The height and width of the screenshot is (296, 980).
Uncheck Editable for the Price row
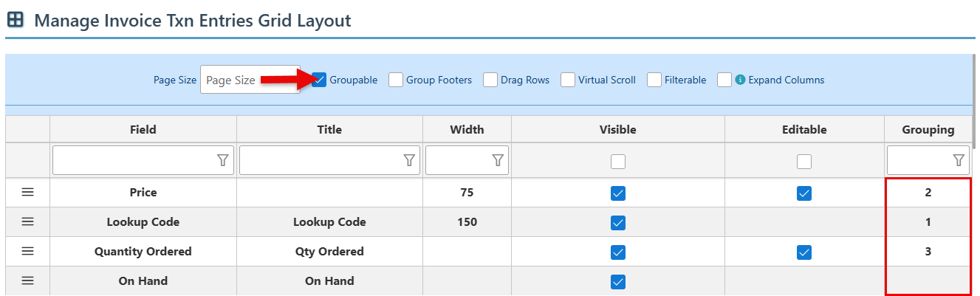(804, 193)
